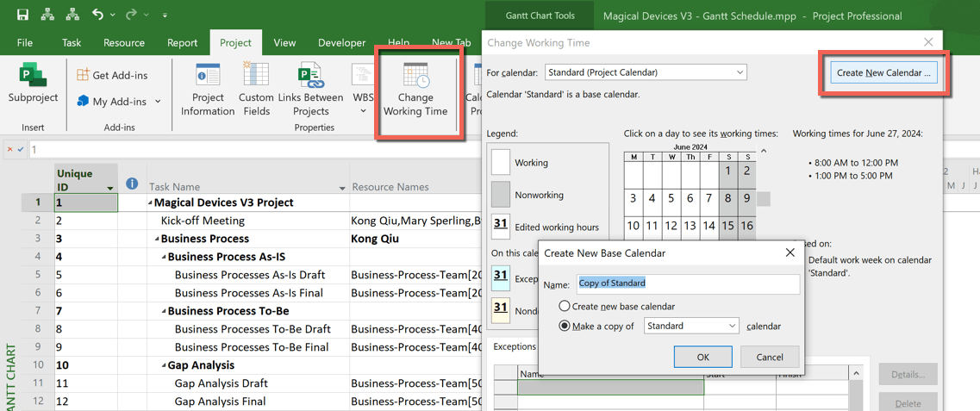
Task: Open Customize Quick Access Toolbar dropdown
Action: (164, 15)
